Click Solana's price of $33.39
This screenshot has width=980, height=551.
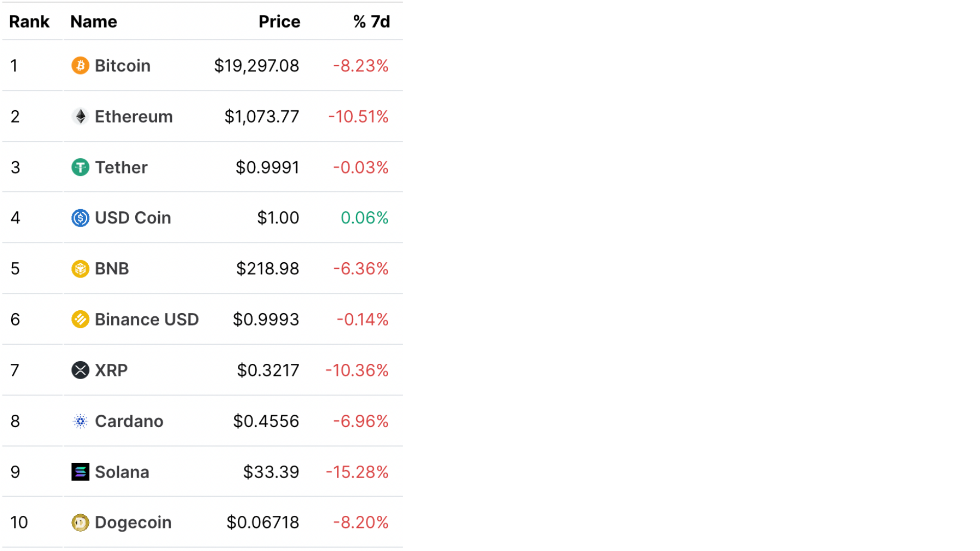pyautogui.click(x=271, y=472)
